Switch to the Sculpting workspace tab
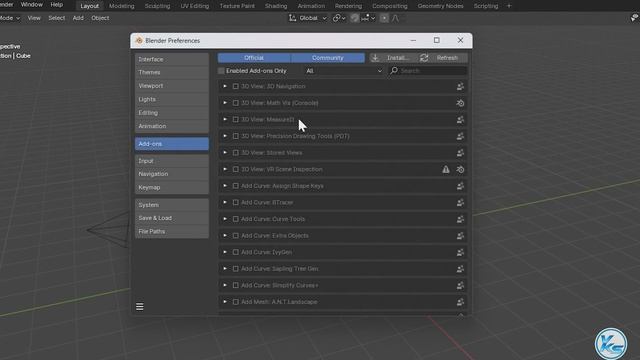The width and height of the screenshot is (640, 360). point(157,6)
